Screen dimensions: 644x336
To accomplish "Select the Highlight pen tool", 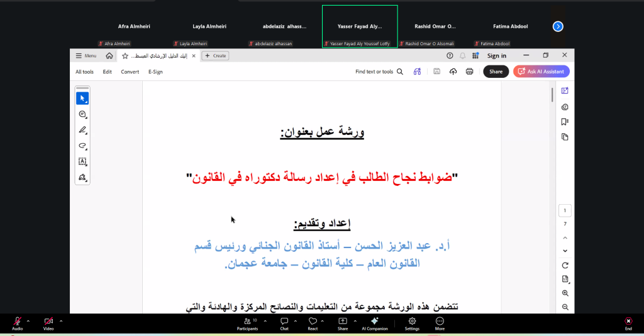I will [82, 130].
